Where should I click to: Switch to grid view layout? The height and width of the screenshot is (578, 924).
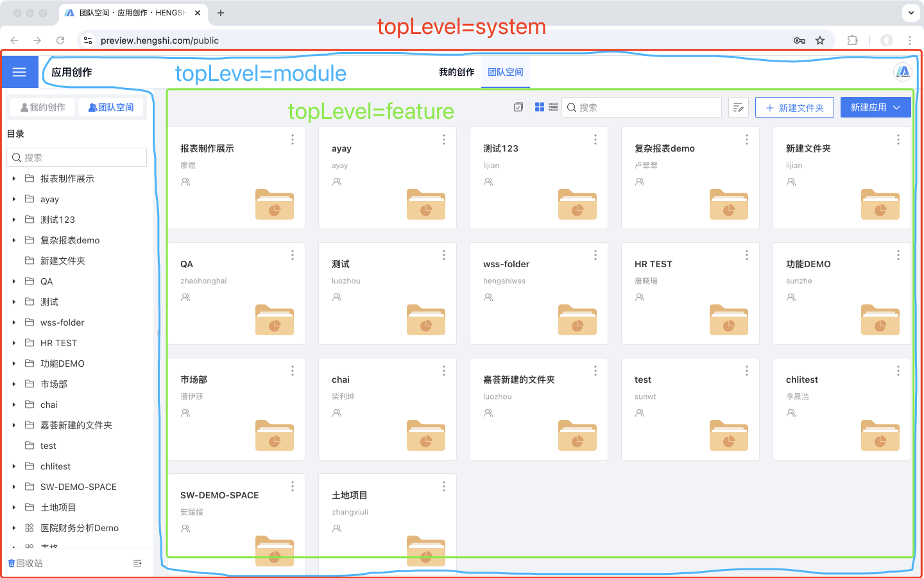point(540,107)
